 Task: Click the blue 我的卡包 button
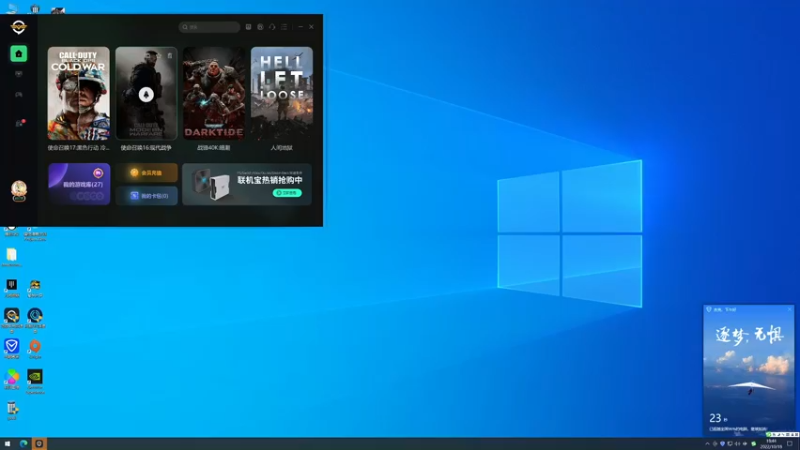[146, 196]
